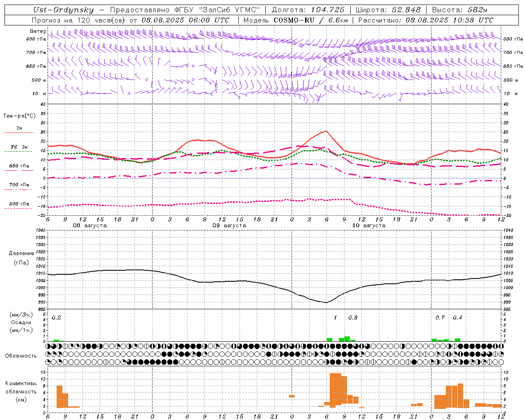Click the peak of the red 2м temperature curve
The image size is (525, 420).
[326, 131]
